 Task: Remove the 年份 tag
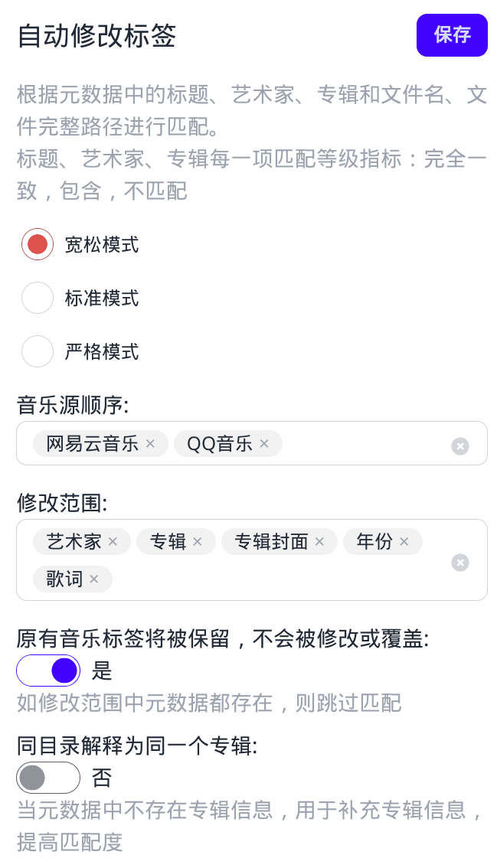(404, 541)
